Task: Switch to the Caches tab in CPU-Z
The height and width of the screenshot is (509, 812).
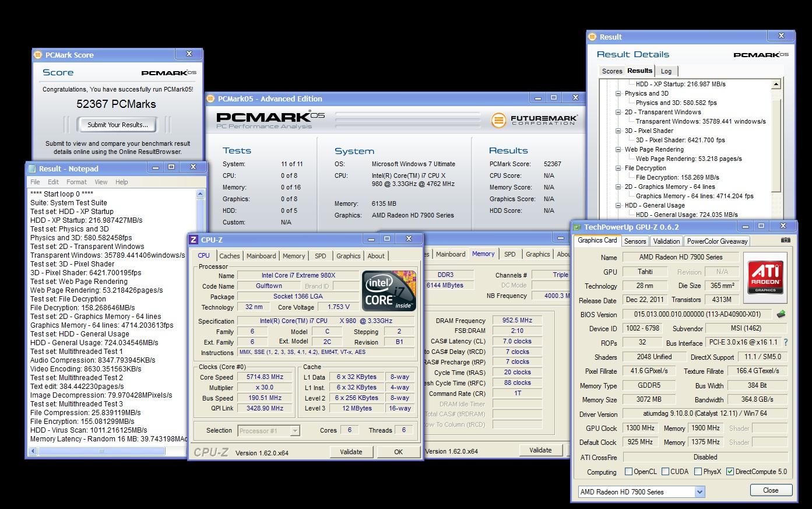Action: (x=229, y=256)
